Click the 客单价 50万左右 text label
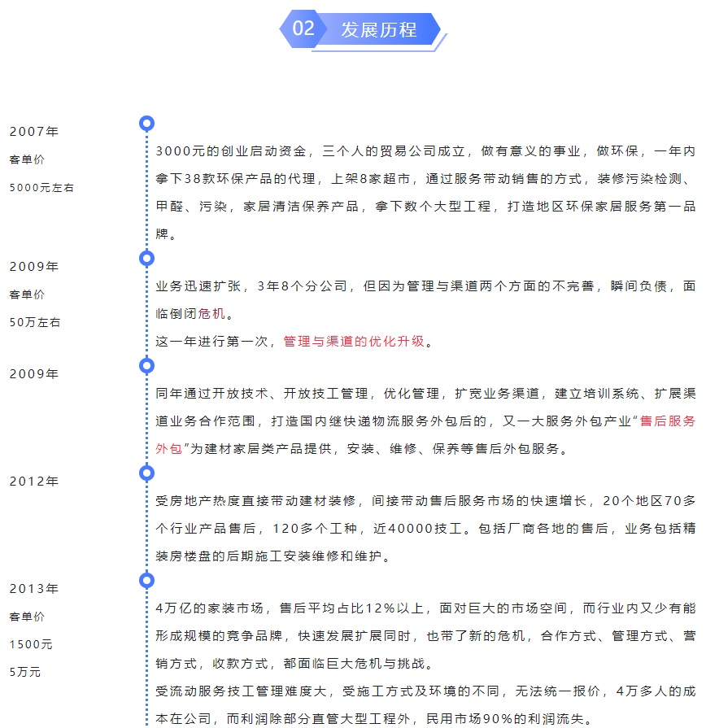This screenshot has height=728, width=706. coord(36,307)
